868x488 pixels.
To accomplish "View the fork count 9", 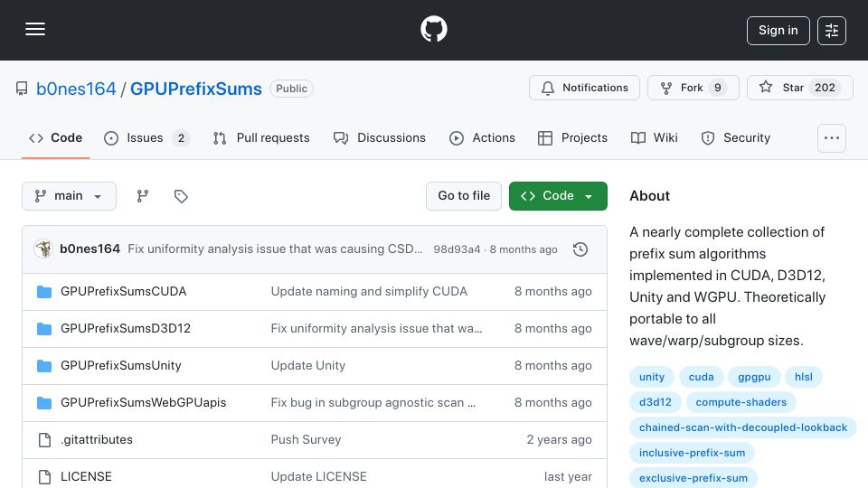I will click(717, 88).
